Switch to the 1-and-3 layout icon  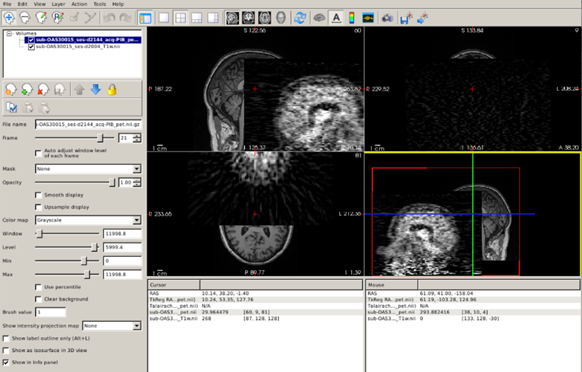point(196,17)
